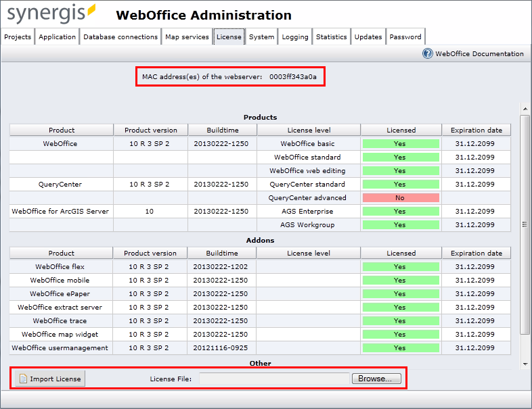Go to the Map services tab
The image size is (532, 409).
[x=187, y=37]
